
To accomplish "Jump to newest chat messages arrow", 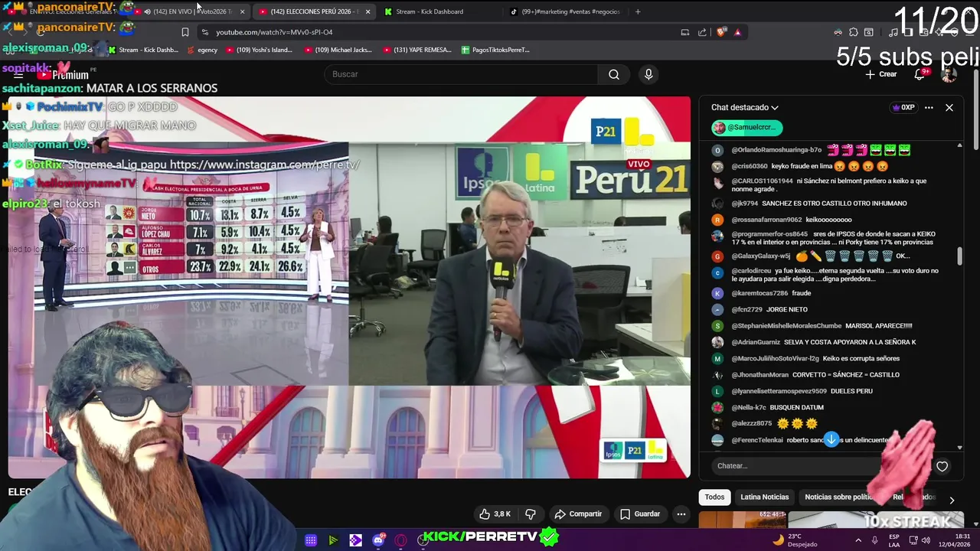I will point(831,439).
